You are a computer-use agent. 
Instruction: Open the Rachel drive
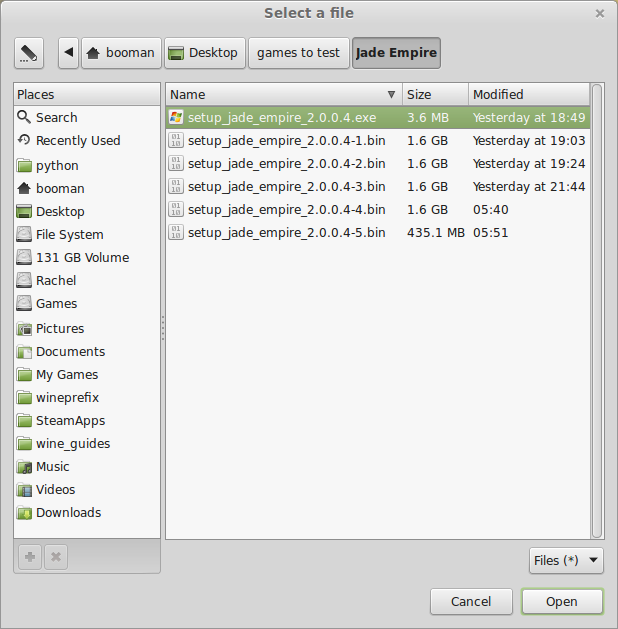[87, 280]
